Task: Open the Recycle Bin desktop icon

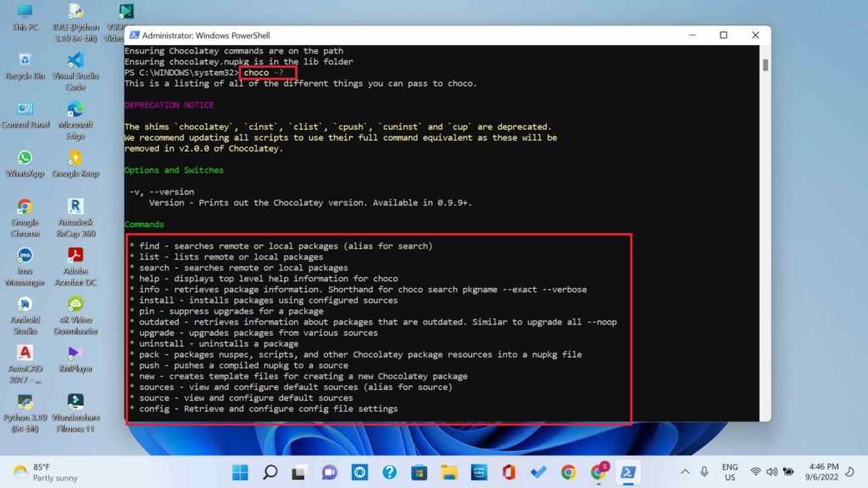Action: (25, 66)
